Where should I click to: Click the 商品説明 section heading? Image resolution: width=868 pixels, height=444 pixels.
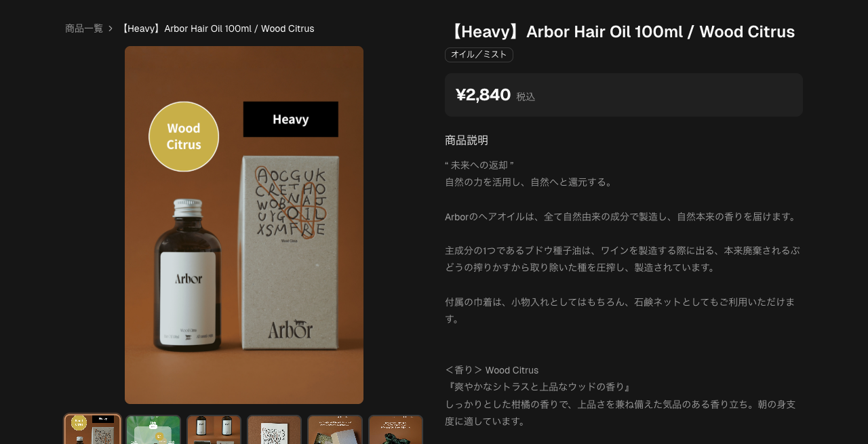click(467, 140)
